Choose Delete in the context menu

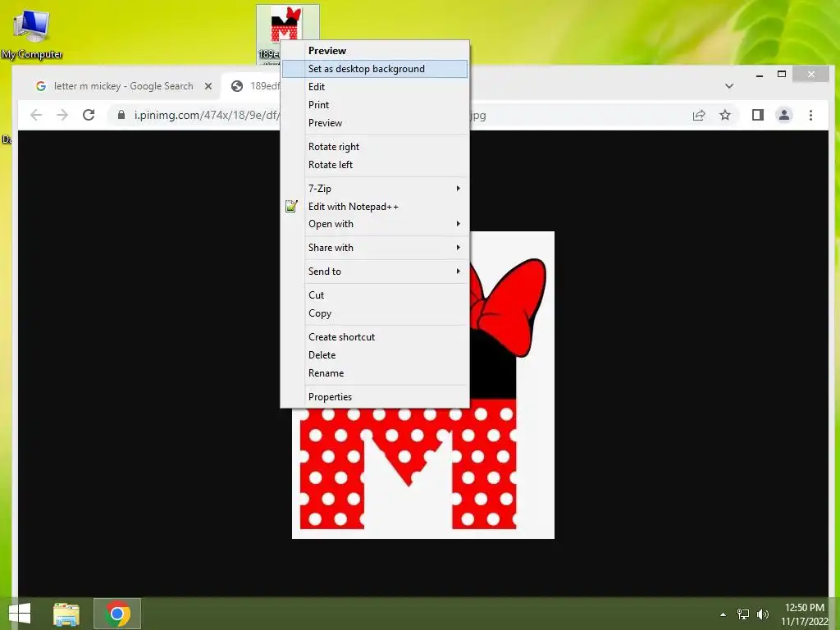pos(374,355)
